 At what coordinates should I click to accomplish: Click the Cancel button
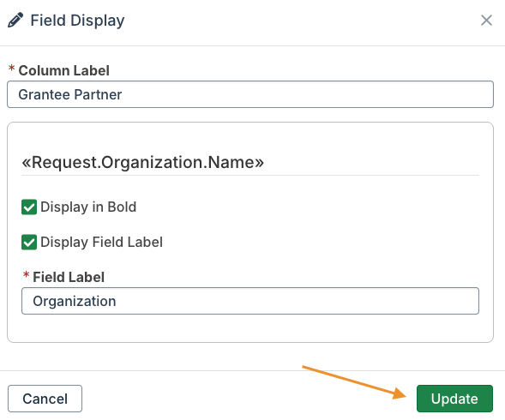click(45, 399)
